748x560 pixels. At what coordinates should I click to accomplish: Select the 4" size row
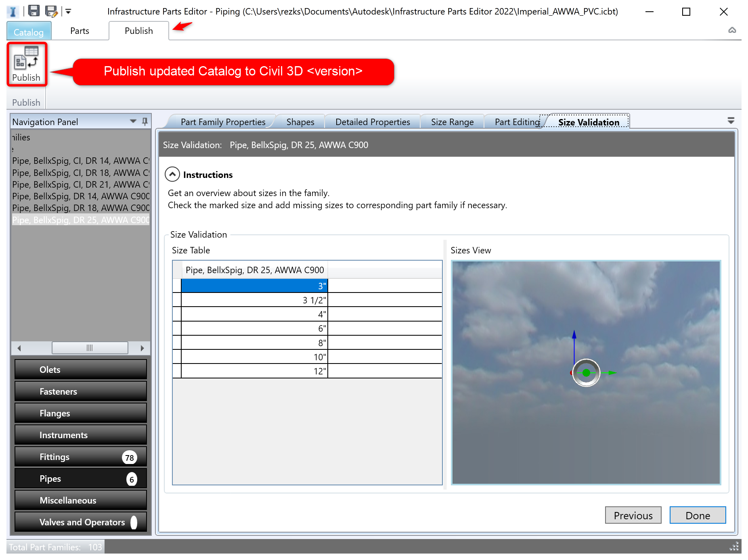click(254, 314)
